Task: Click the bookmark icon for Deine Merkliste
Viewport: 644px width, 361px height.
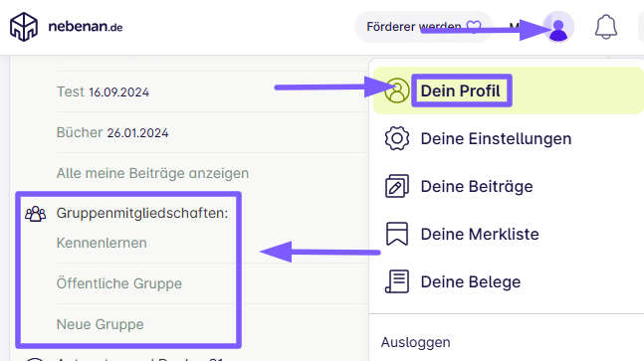Action: click(397, 234)
